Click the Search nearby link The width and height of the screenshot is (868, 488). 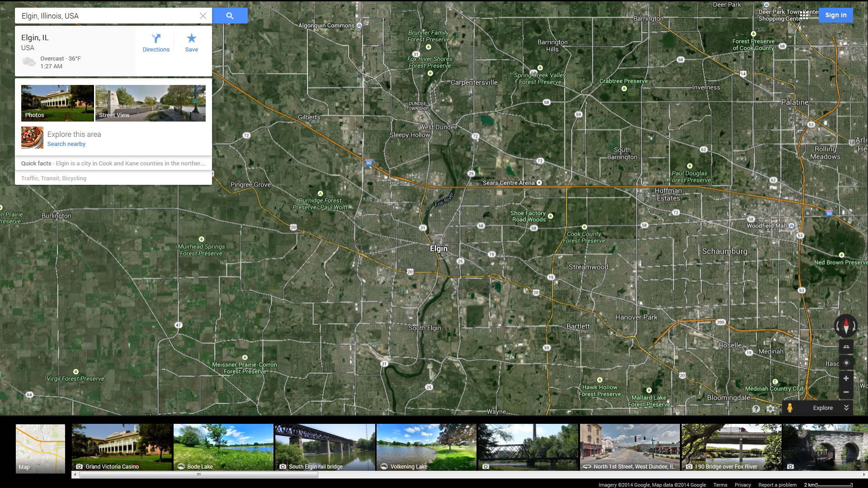(x=66, y=144)
